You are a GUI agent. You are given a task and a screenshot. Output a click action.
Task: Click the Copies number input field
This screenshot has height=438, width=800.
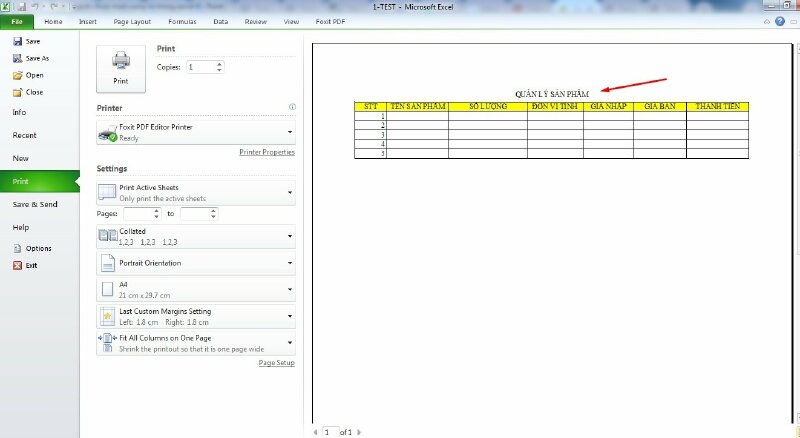pyautogui.click(x=200, y=67)
